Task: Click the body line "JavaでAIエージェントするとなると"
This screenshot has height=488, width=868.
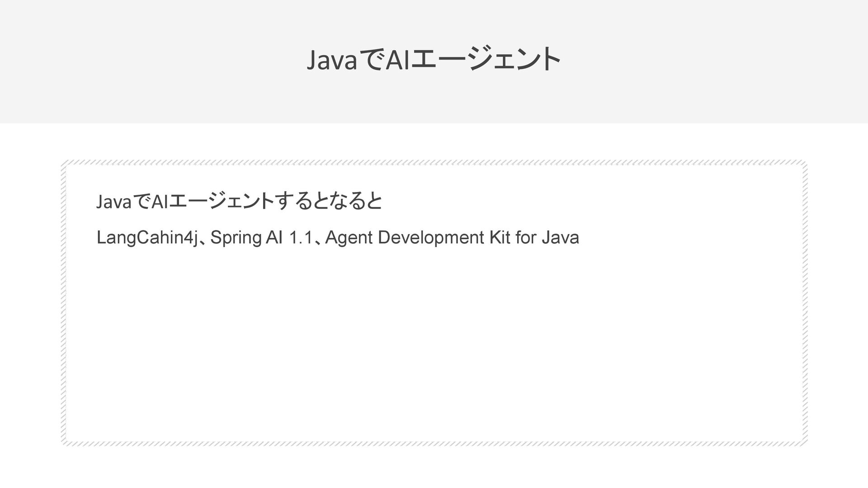Action: pyautogui.click(x=239, y=202)
